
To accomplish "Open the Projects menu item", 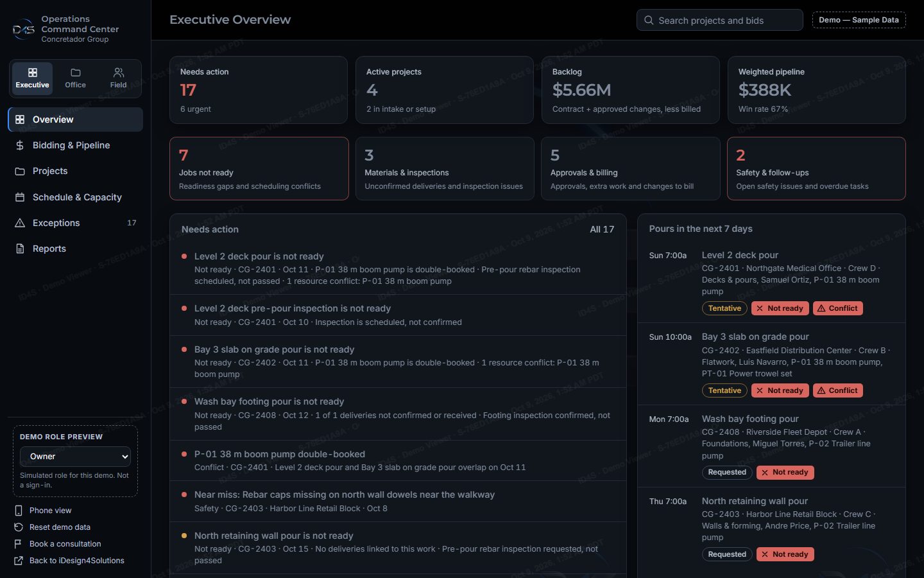I will pyautogui.click(x=76, y=171).
